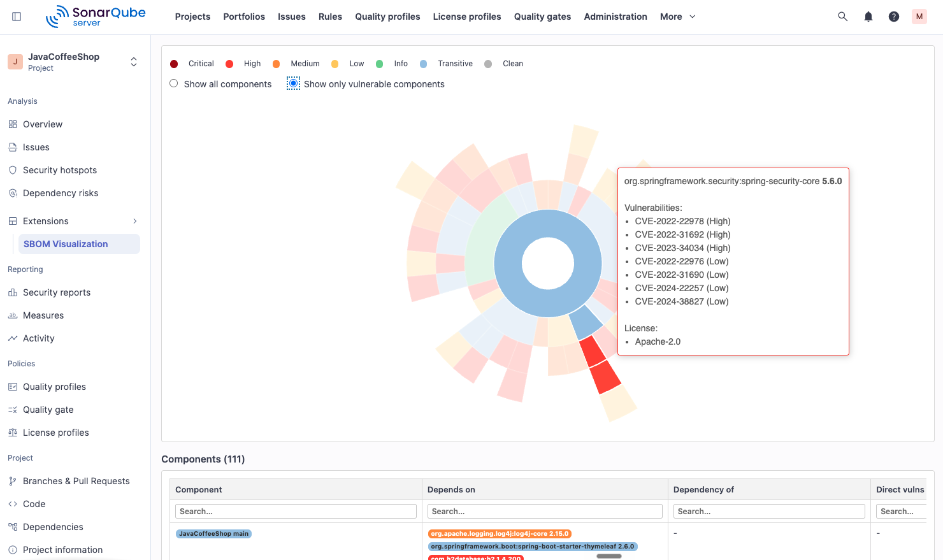The image size is (943, 560).
Task: Open the help question mark icon
Action: (x=893, y=17)
